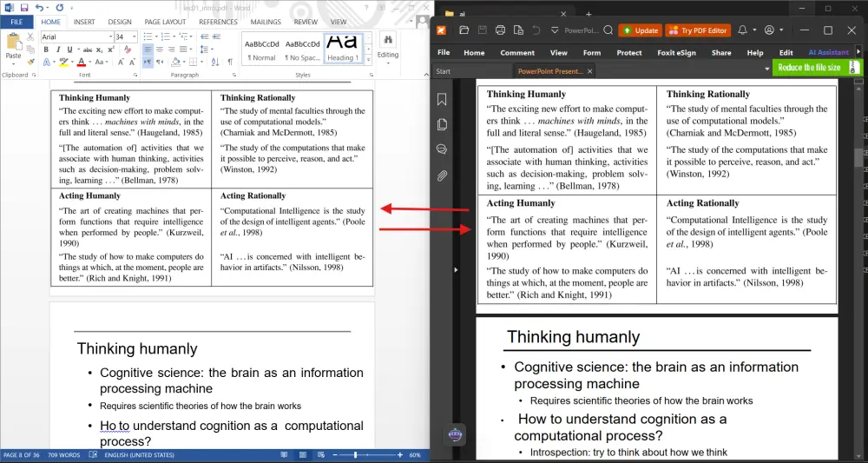868x463 pixels.
Task: Toggle Center paragraph alignment in Word
Action: (x=160, y=50)
